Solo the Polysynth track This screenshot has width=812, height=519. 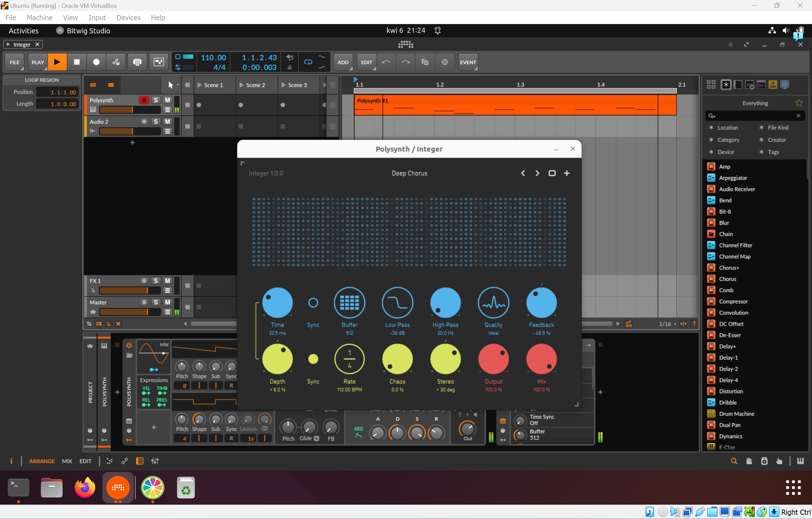(x=156, y=100)
